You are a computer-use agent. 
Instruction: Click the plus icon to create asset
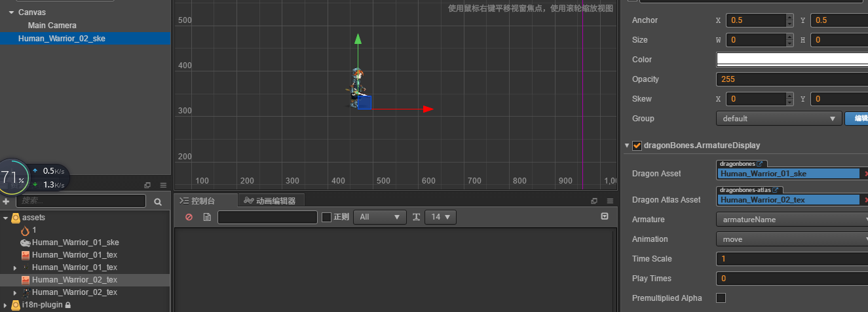click(x=6, y=201)
